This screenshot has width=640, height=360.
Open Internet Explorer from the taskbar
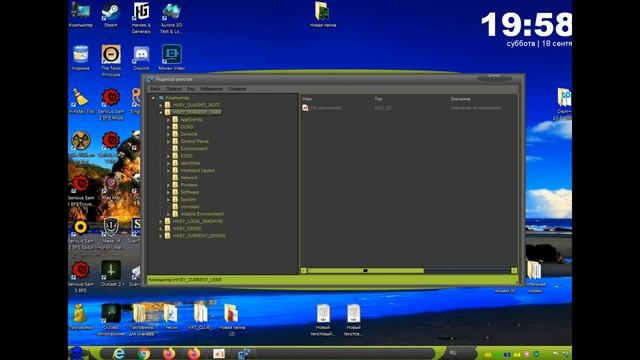click(x=119, y=353)
